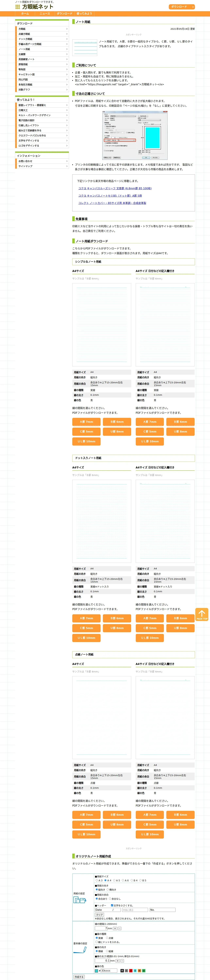This screenshot has width=210, height=980.
Task: Download A罫 7mm, 点線ノート A4 with date fields
Action: point(150,815)
